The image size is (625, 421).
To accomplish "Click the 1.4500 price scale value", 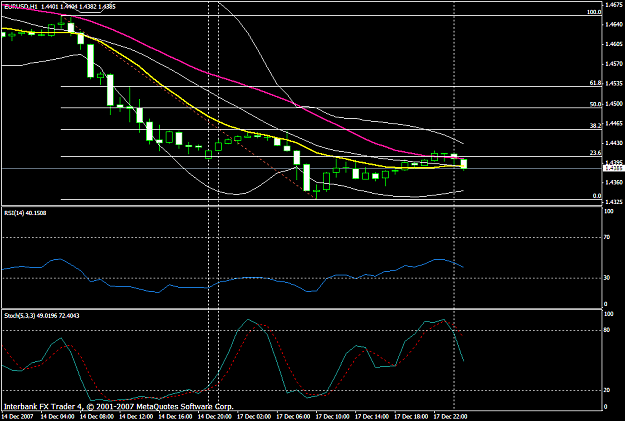I will click(614, 104).
